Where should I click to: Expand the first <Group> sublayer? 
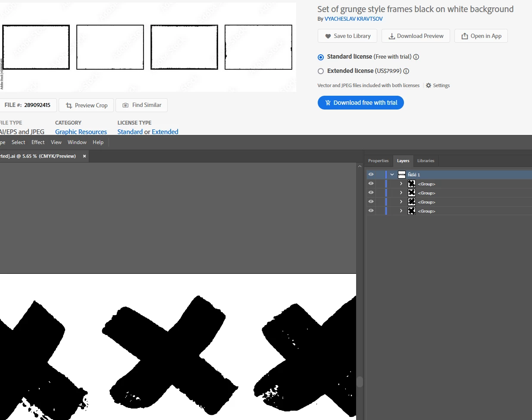point(401,184)
